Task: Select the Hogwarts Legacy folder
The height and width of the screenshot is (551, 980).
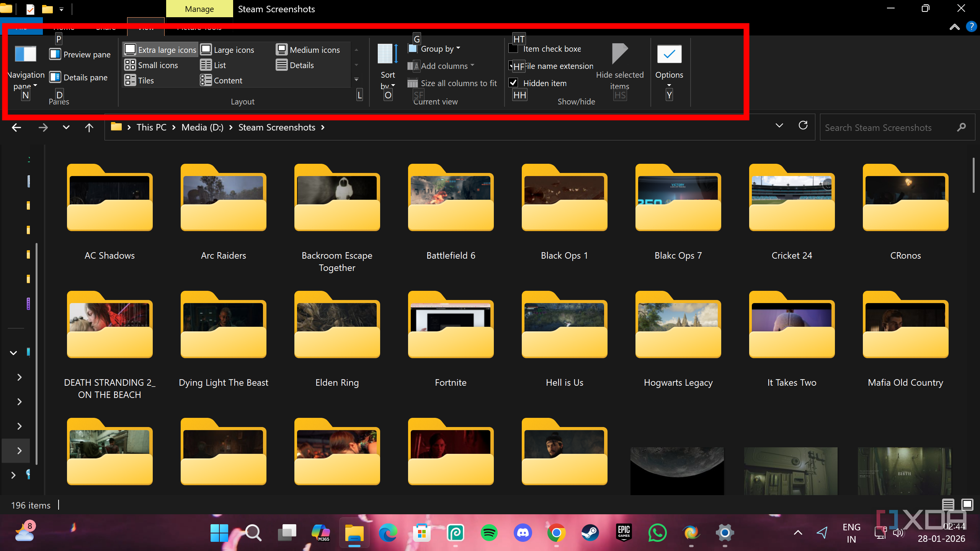Action: tap(678, 339)
